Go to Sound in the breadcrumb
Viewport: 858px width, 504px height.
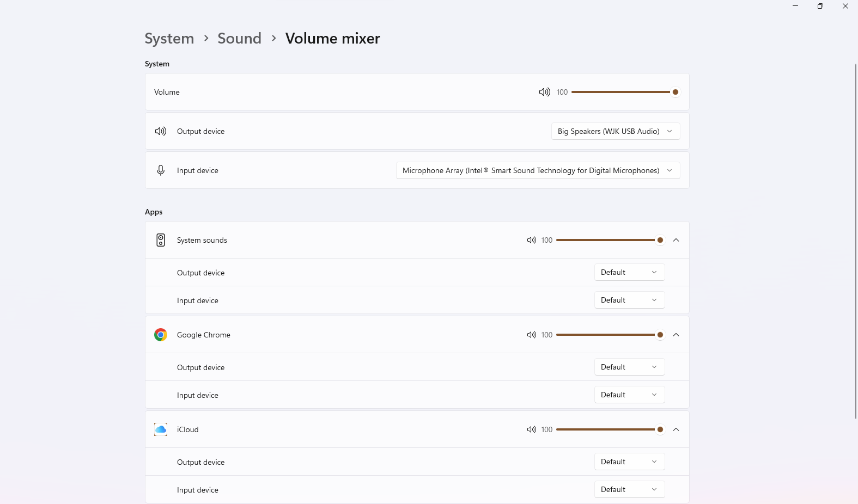(x=239, y=38)
